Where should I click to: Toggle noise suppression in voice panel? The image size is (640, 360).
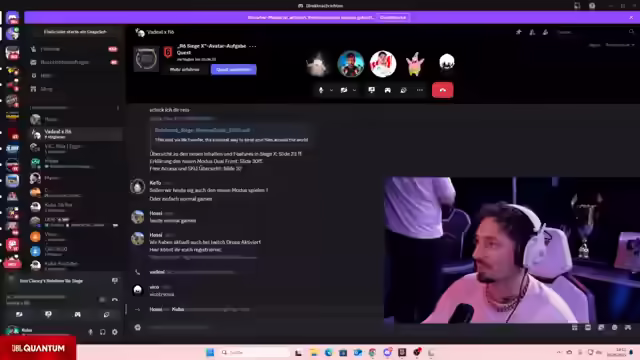pos(102,300)
